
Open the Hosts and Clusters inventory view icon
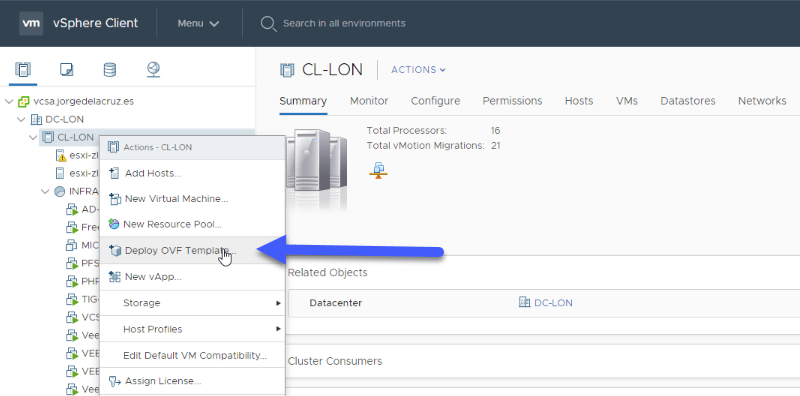23,69
